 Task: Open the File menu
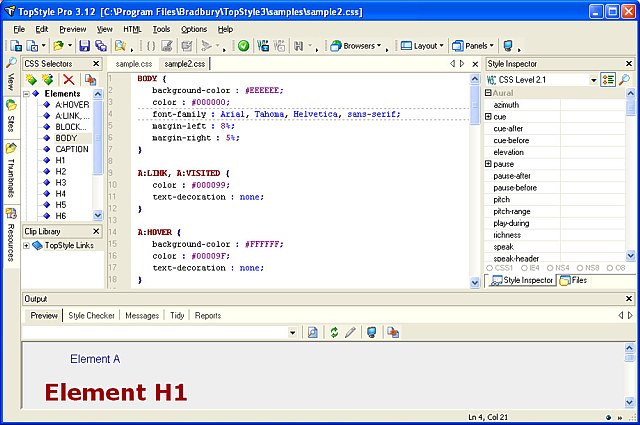19,29
